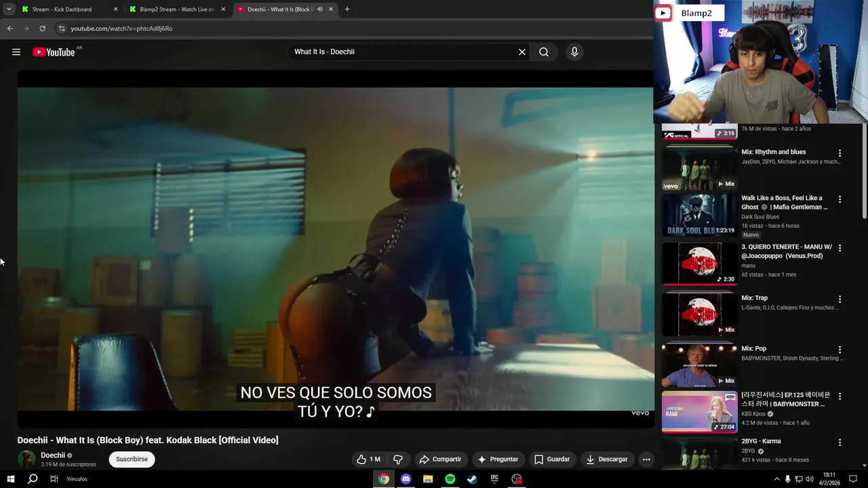Screen dimensions: 868x488
Task: Open the QUIERO TENERTE thumbnail
Action: pos(699,264)
